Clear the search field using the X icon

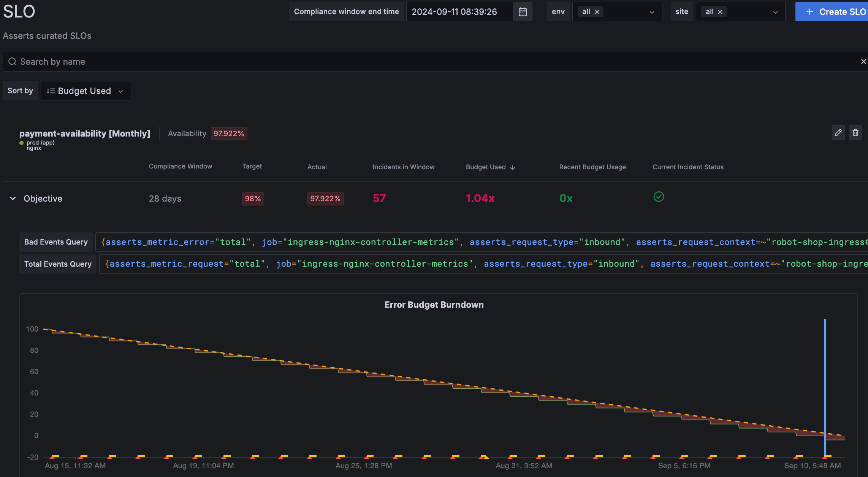point(863,61)
